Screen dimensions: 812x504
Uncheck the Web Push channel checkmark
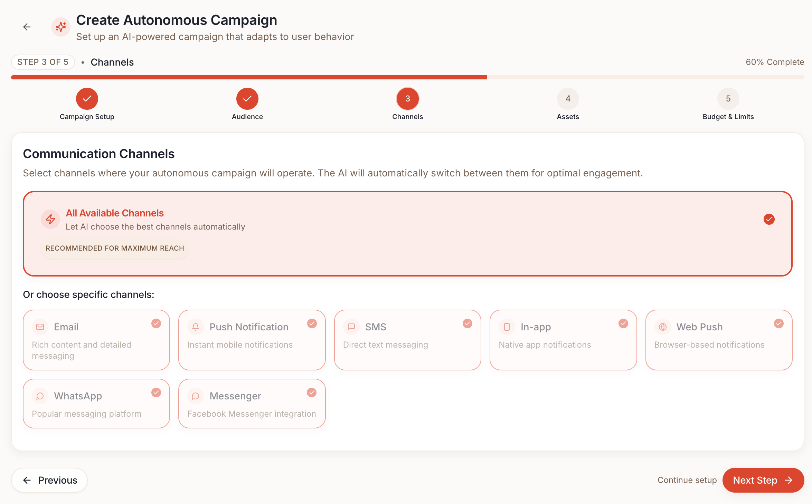click(x=779, y=323)
